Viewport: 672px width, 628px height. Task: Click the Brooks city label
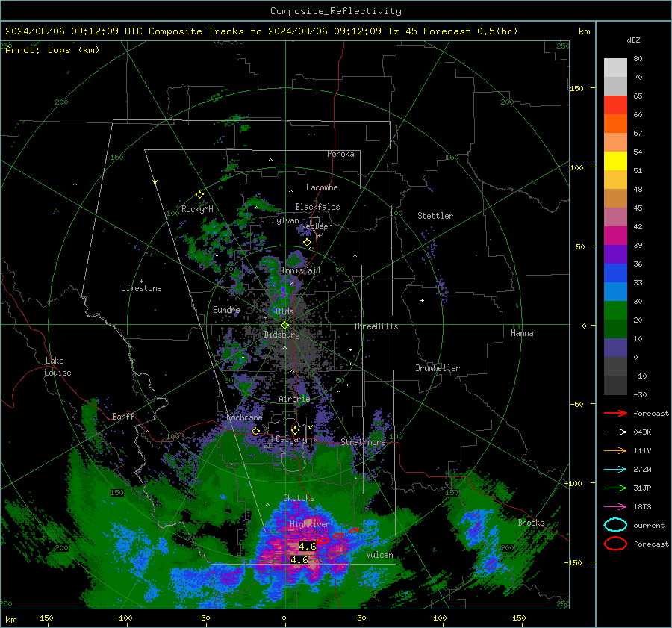click(x=531, y=523)
